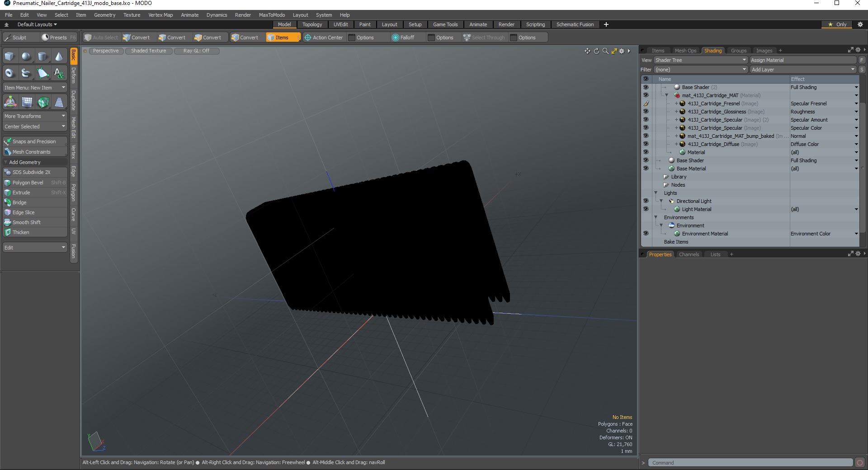Toggle visibility of 413J_Cartridge_Glossiness layer
868x470 pixels.
(x=646, y=112)
